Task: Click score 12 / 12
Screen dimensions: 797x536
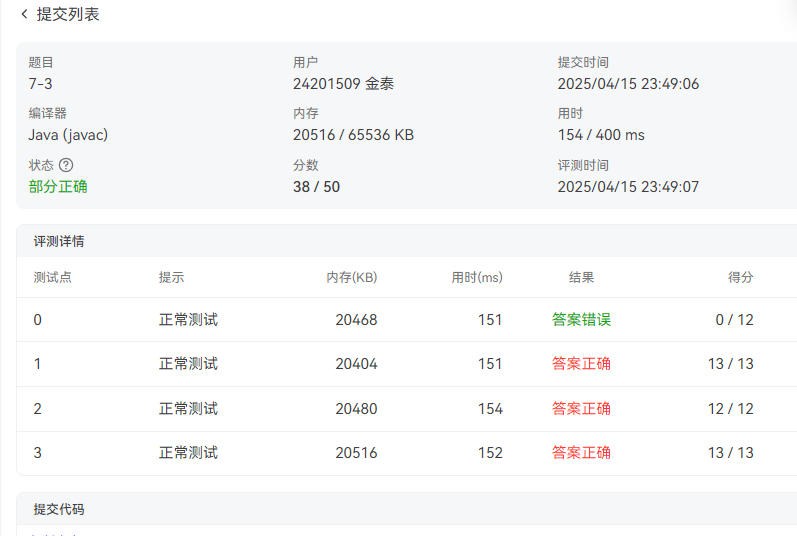Action: tap(731, 408)
